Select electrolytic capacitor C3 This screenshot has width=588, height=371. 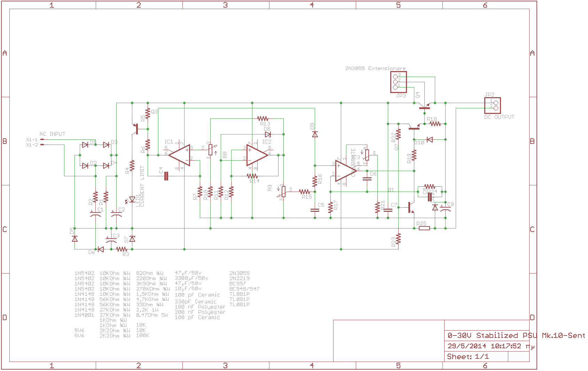tap(111, 240)
